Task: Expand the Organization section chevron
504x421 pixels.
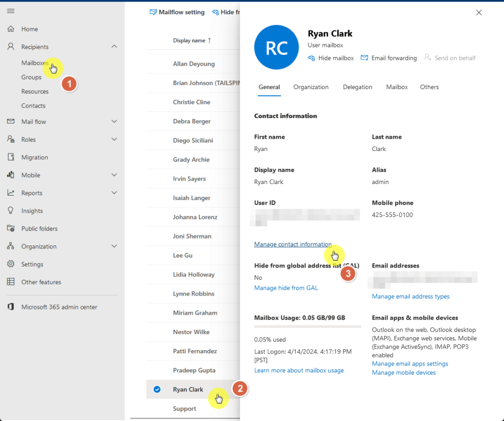Action: click(114, 246)
